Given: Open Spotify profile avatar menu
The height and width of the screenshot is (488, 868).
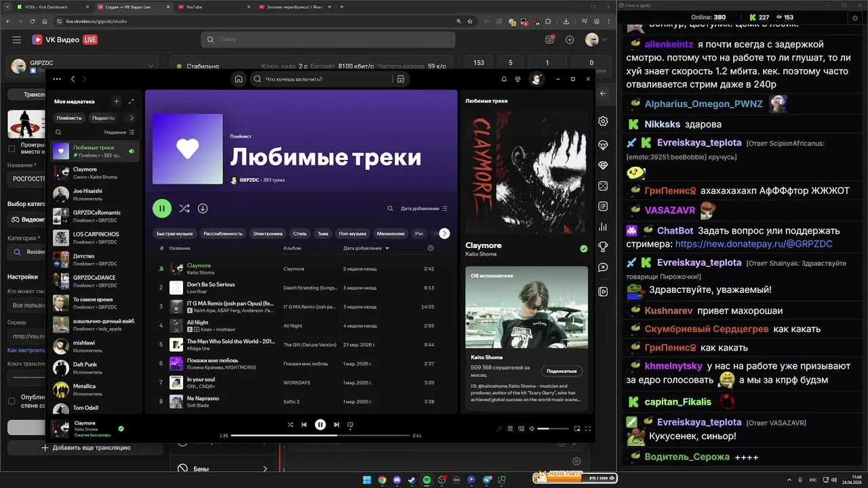Looking at the screenshot, I should pos(536,79).
